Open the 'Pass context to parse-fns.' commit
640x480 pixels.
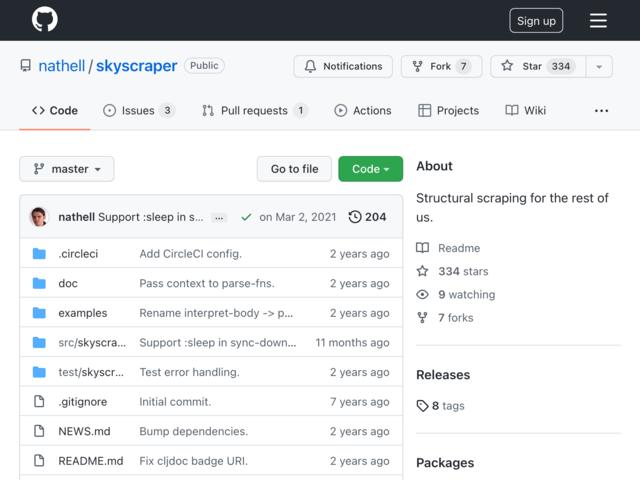[x=207, y=283]
